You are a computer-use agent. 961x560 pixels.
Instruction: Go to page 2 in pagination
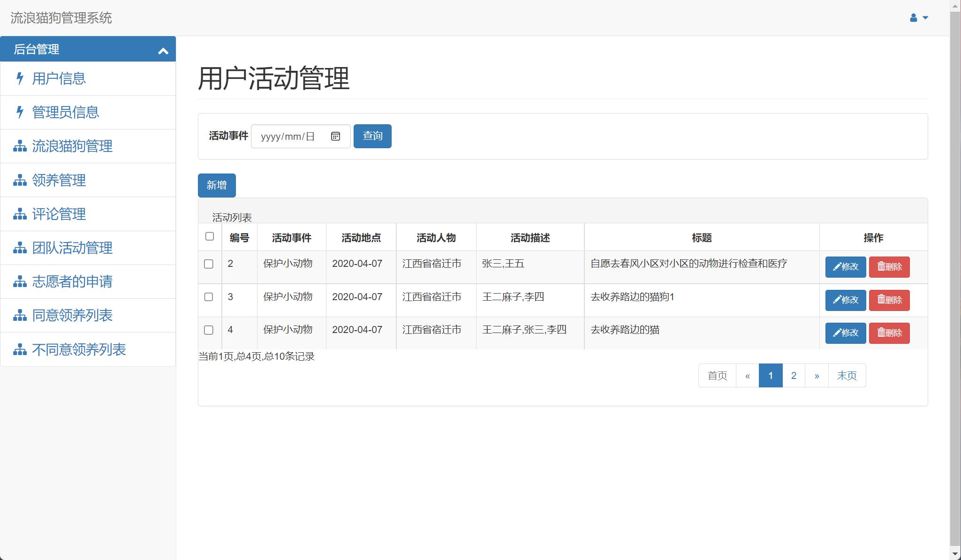(x=794, y=375)
